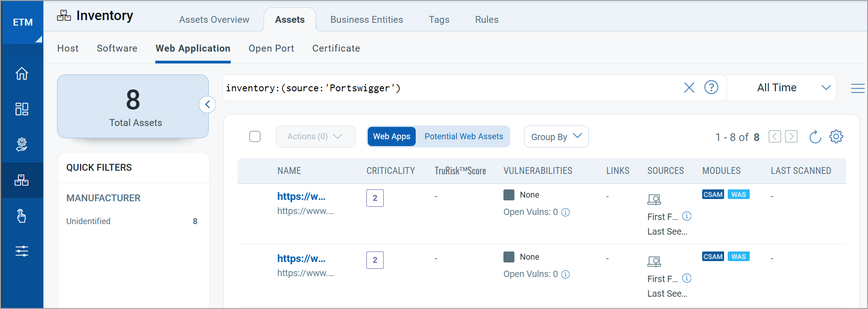Clear the search query with X icon

(x=689, y=88)
